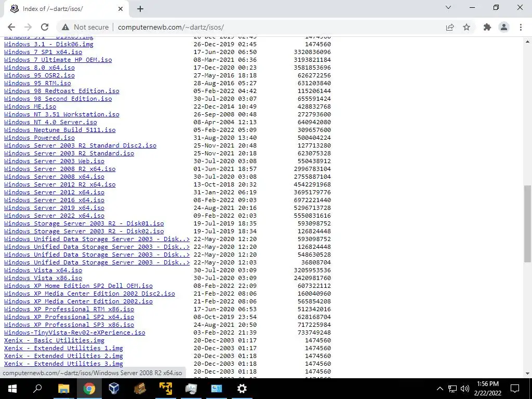Open the volume tray icon
Image resolution: width=532 pixels, height=399 pixels.
click(x=465, y=389)
